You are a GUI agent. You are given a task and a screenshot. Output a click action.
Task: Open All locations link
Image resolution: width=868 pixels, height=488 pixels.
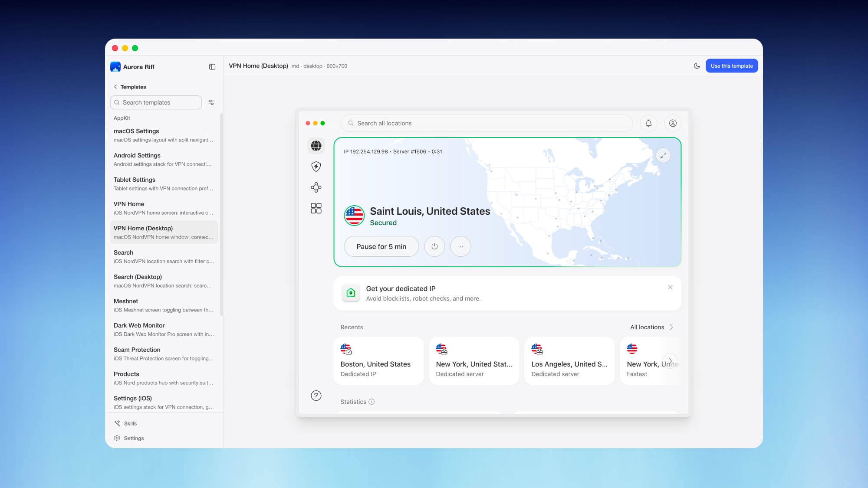pos(652,327)
